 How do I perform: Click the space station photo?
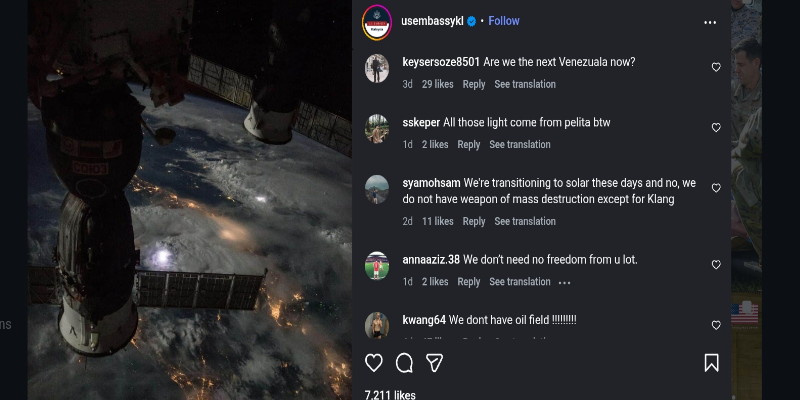190,200
